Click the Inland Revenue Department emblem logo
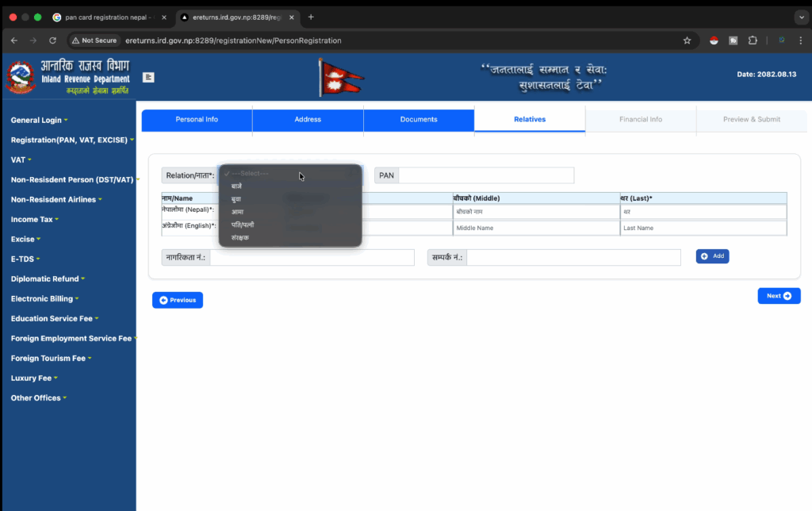The width and height of the screenshot is (812, 511). tap(20, 78)
